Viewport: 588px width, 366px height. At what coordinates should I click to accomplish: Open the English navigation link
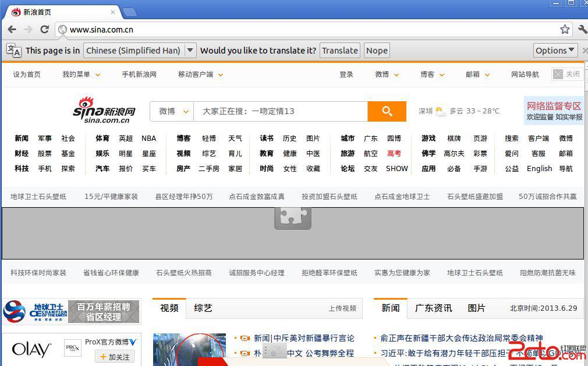point(539,169)
